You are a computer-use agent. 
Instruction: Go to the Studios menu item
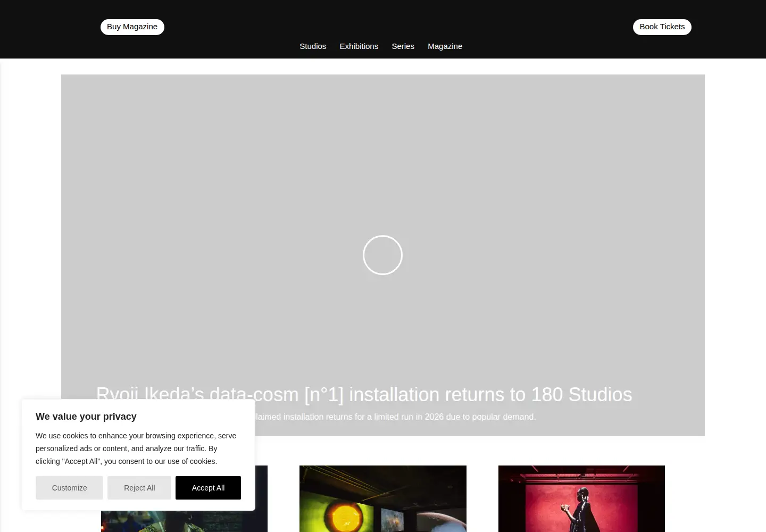[x=313, y=46]
